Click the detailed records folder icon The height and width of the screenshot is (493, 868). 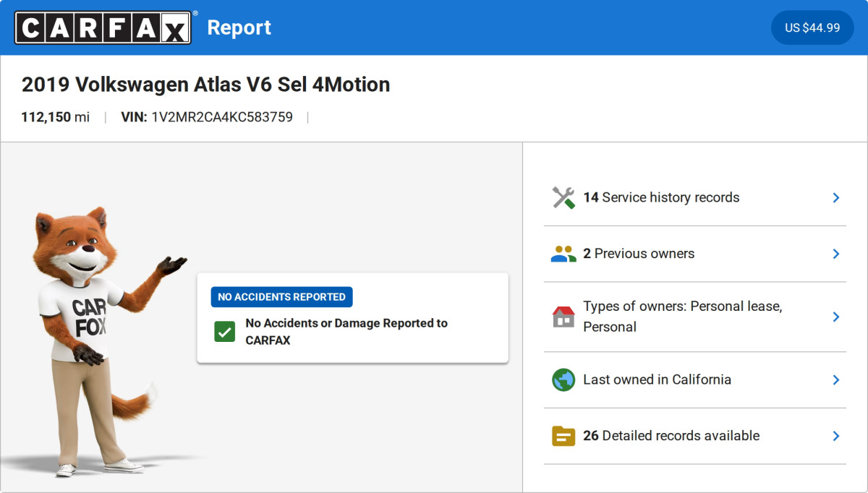(563, 436)
